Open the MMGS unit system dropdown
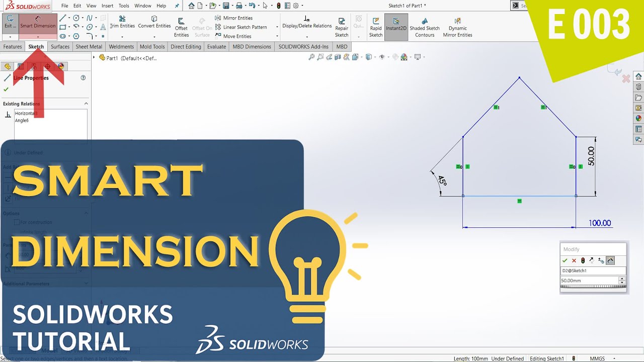 tap(615, 358)
